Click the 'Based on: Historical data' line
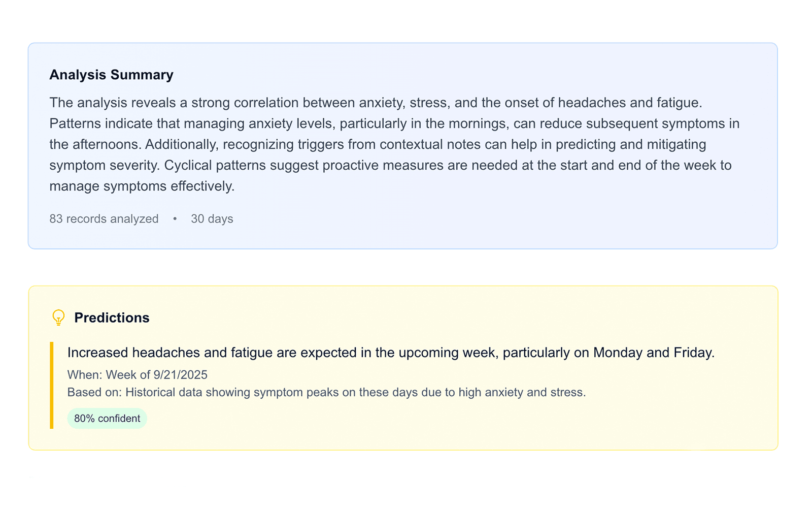The image size is (812, 508). [x=326, y=392]
